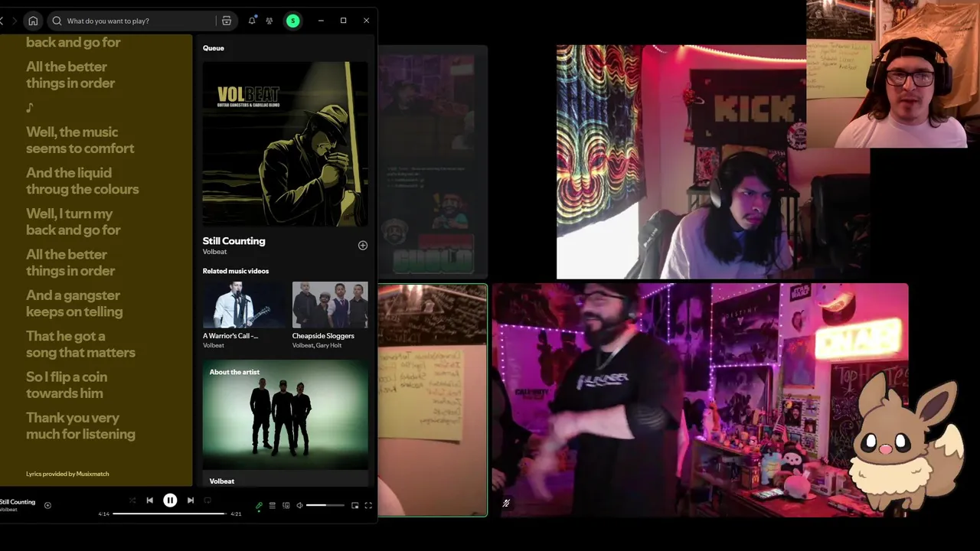Open the notifications bell
Image resolution: width=980 pixels, height=551 pixels.
tap(252, 21)
